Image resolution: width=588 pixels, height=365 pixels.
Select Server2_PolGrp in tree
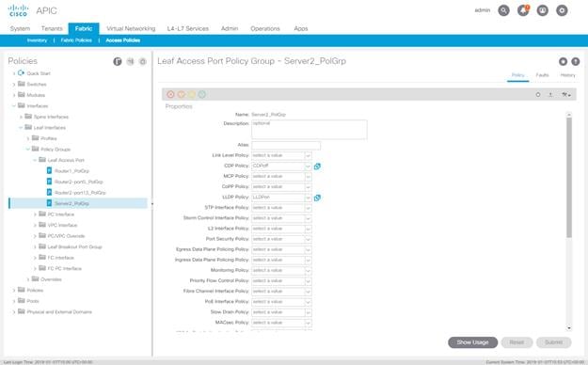pos(72,203)
